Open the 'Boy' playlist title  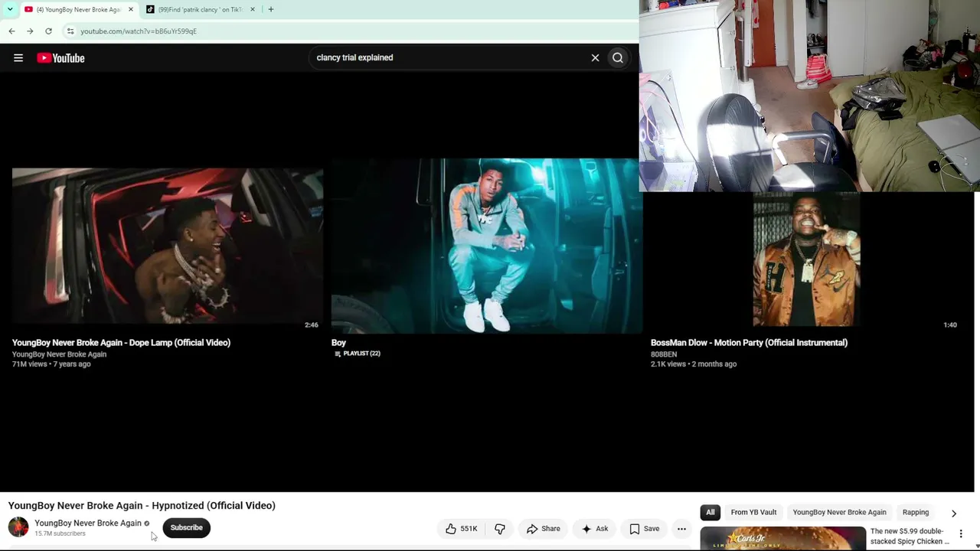[x=338, y=343]
